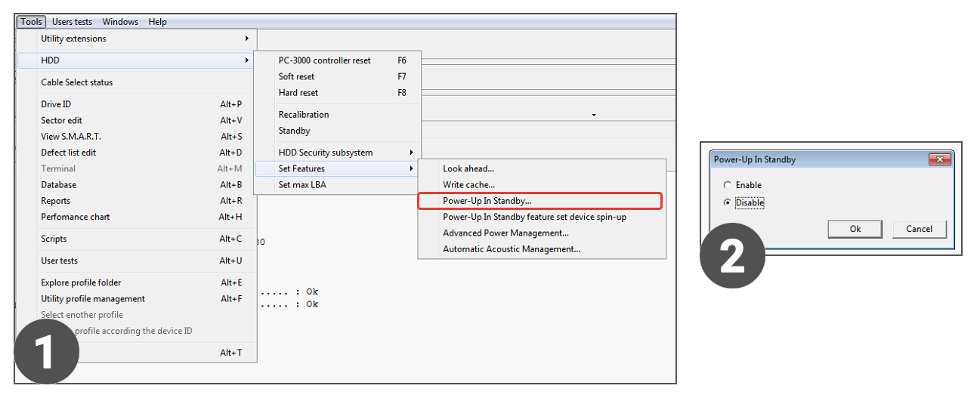Open Look ahead... feature
Viewport: 980px width, 401px height.
(x=542, y=168)
